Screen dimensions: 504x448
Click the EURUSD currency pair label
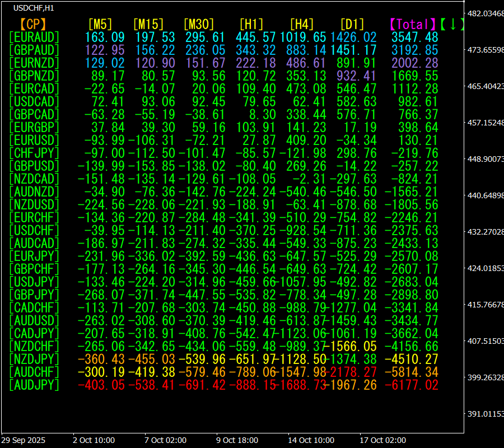point(34,140)
